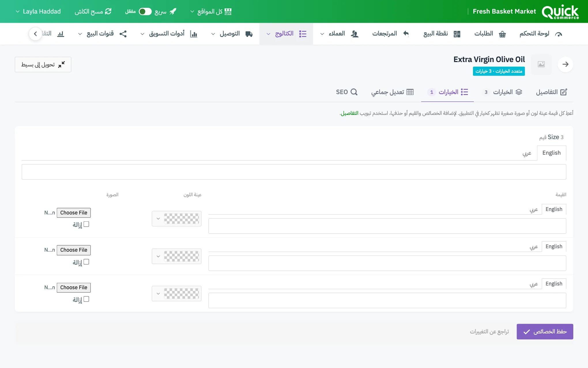Viewport: 588px width, 368px height.
Task: Click the pencil icon on details tab
Action: (563, 92)
